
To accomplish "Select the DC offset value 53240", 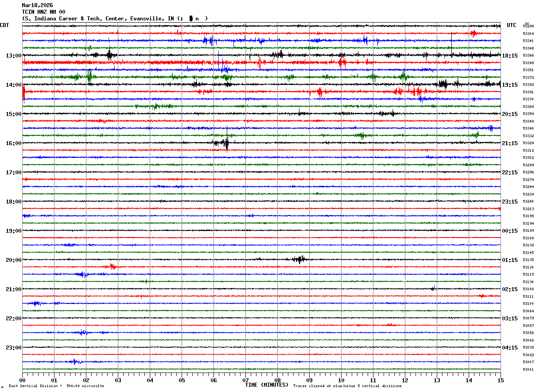I will click(x=528, y=201).
